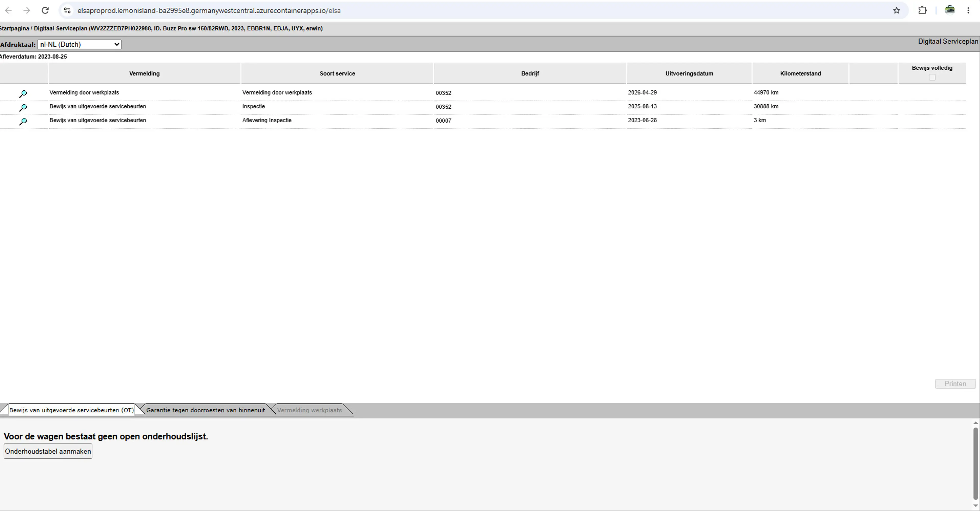Open details for Vermelding door werkplaats row
This screenshot has width=980, height=511.
pyautogui.click(x=23, y=94)
